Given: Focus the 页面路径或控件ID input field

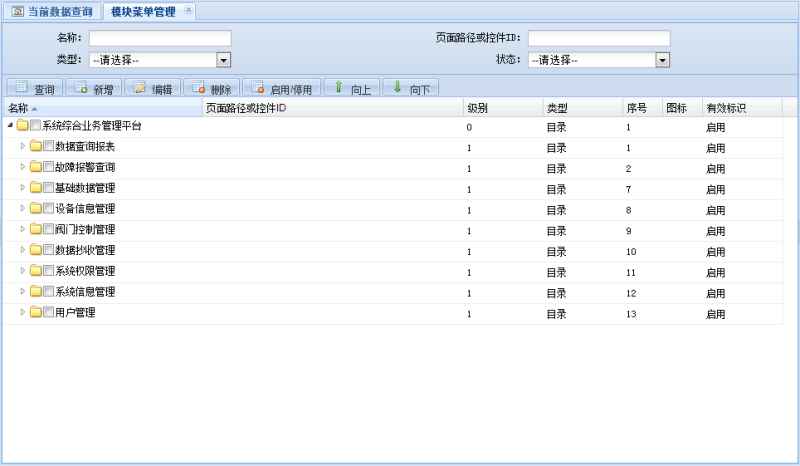Looking at the screenshot, I should tap(599, 38).
